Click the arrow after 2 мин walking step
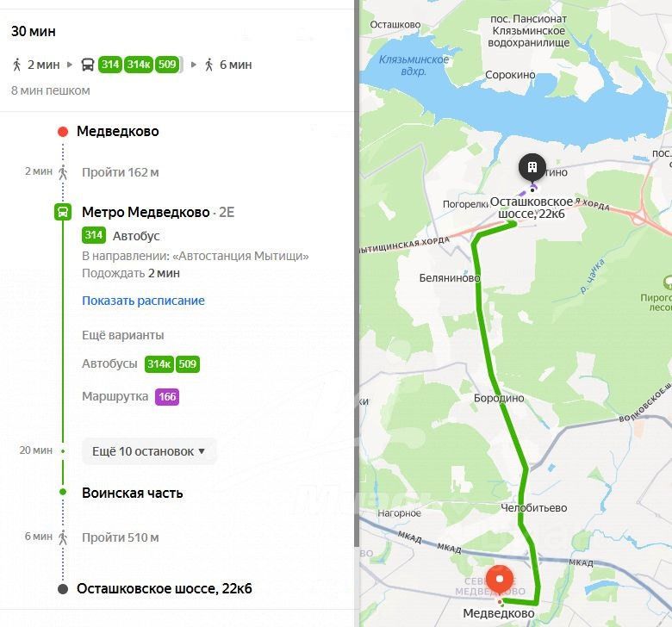The image size is (672, 627). coord(70,65)
